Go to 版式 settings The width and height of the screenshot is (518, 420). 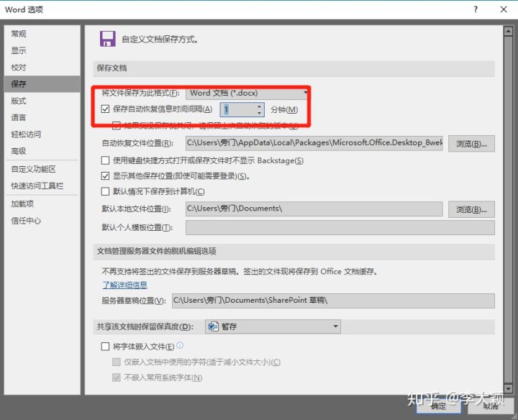point(42,101)
